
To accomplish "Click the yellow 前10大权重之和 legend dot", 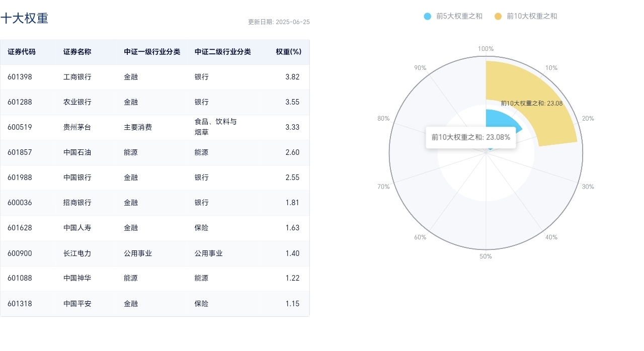I will (x=498, y=16).
